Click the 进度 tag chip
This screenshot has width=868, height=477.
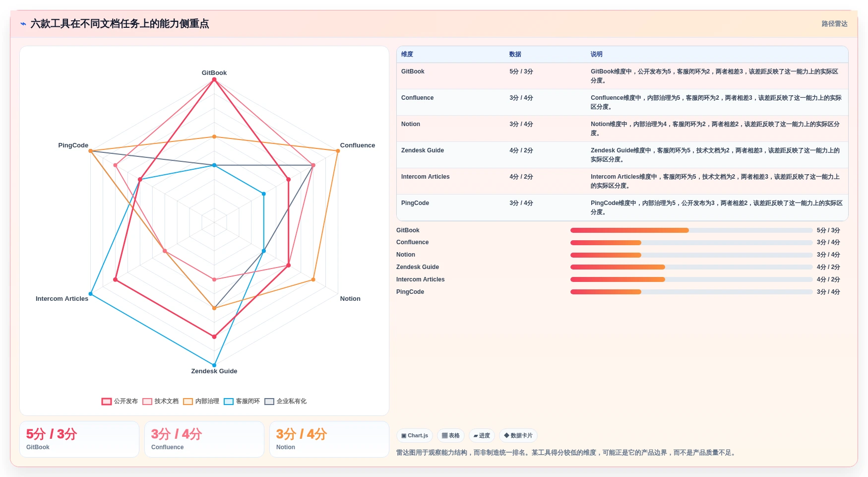click(482, 435)
